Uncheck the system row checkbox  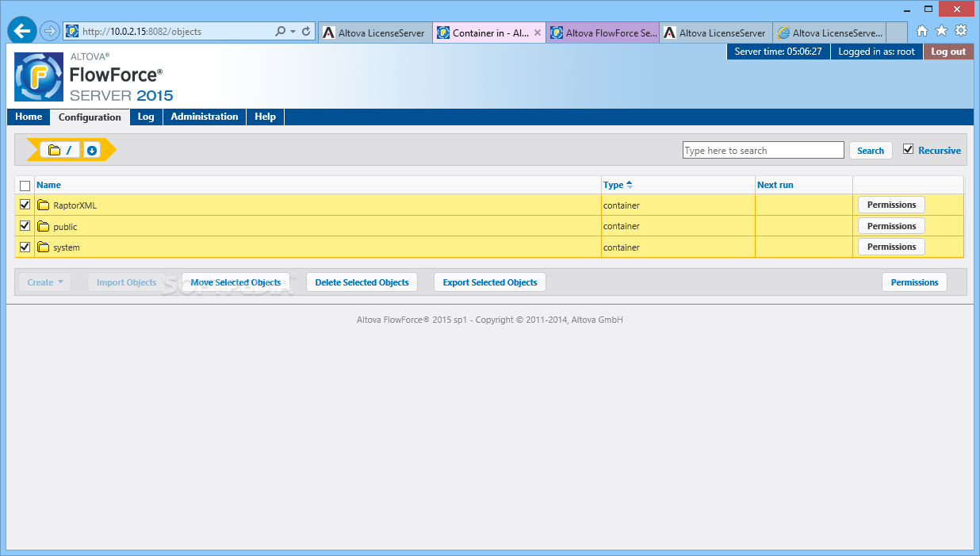(25, 247)
